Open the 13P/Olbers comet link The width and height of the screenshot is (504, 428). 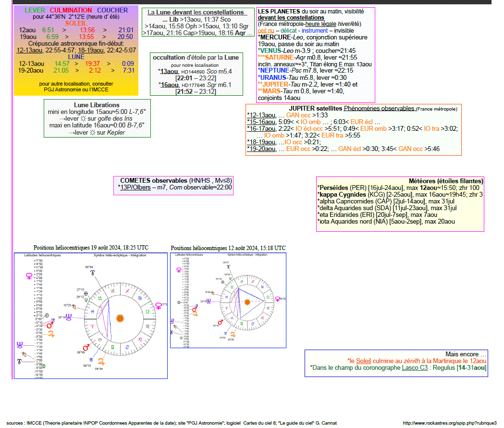[135, 187]
